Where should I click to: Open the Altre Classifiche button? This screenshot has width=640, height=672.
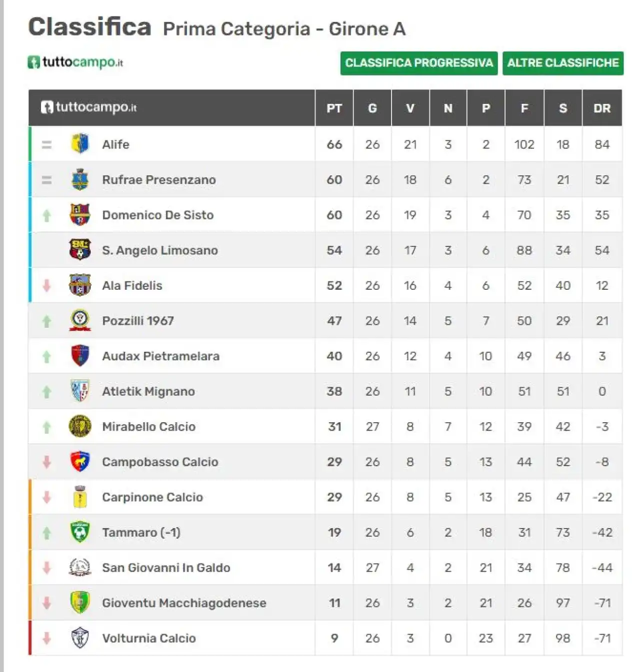click(563, 63)
